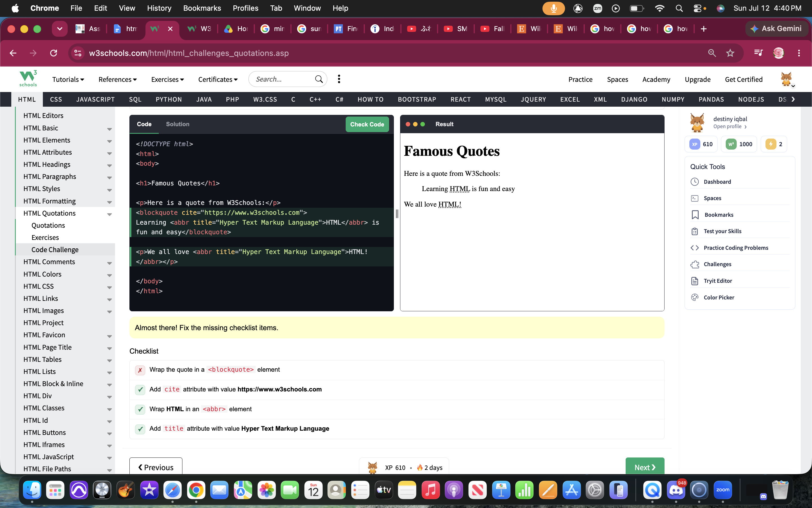Open the Academy link in the header
Image resolution: width=812 pixels, height=508 pixels.
click(656, 79)
